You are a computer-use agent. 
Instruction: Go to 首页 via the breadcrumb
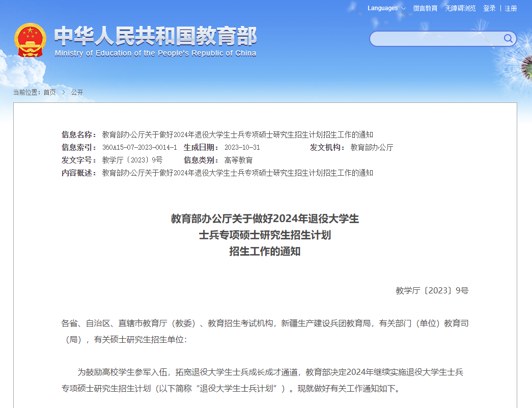pyautogui.click(x=49, y=92)
